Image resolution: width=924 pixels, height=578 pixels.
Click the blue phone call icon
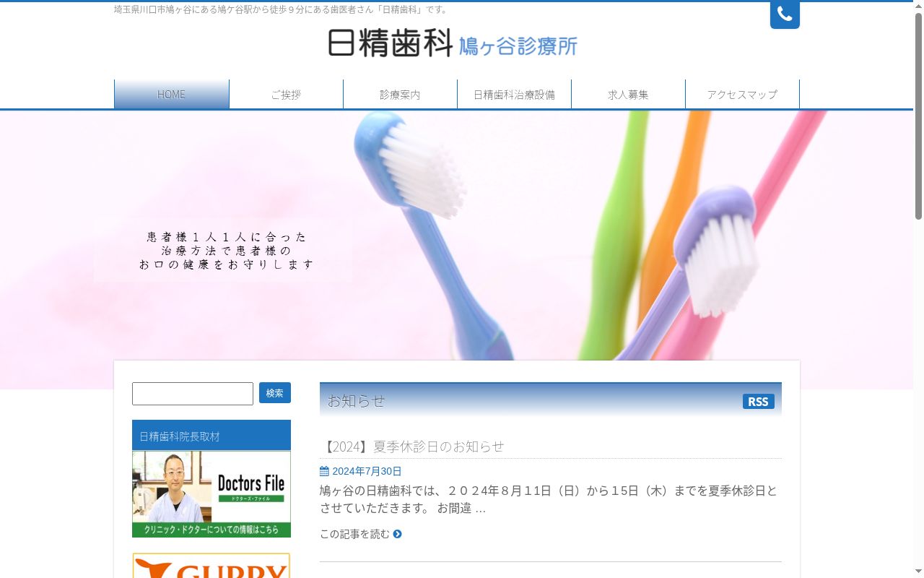click(x=785, y=14)
